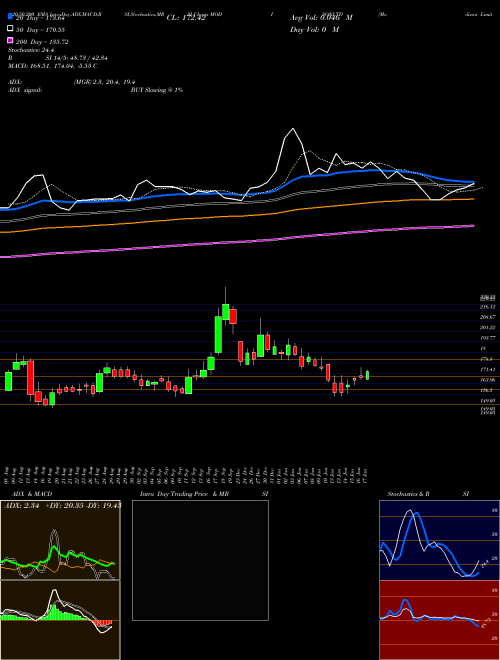
Task: Click the 'ADX & MACD' panel title
Action: (32, 494)
